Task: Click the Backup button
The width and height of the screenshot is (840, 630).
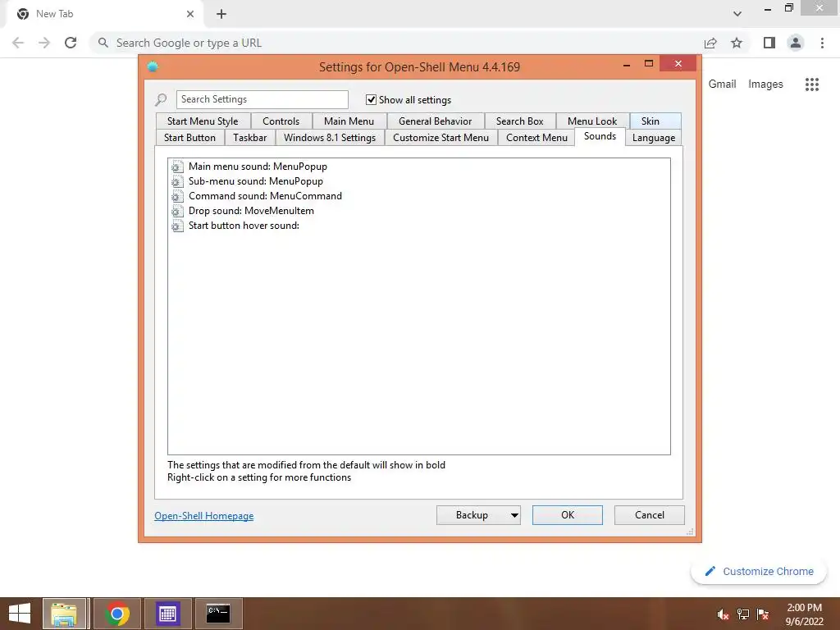Action: pyautogui.click(x=472, y=515)
